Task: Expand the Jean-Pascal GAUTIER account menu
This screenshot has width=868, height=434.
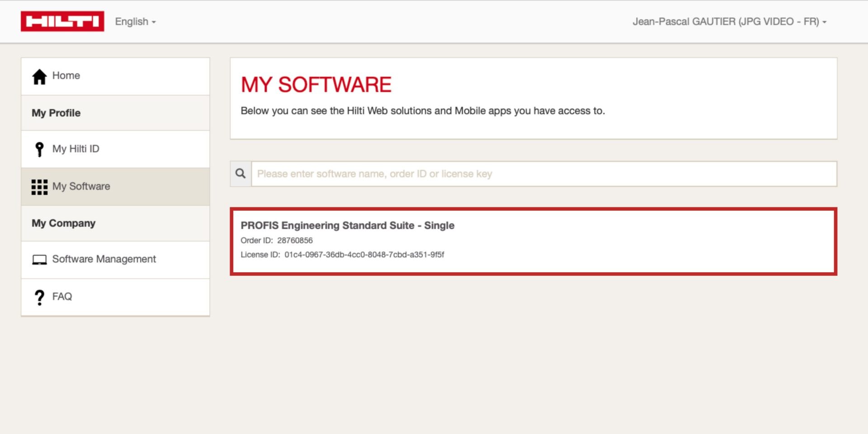Action: 729,21
